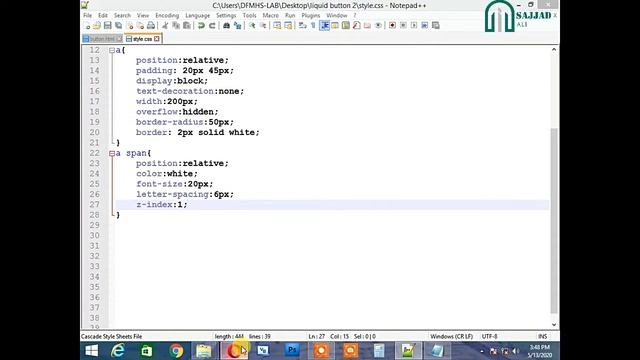The image size is (640, 360).
Task: Toggle synchronize horizontal scrolling
Action: click(x=288, y=25)
